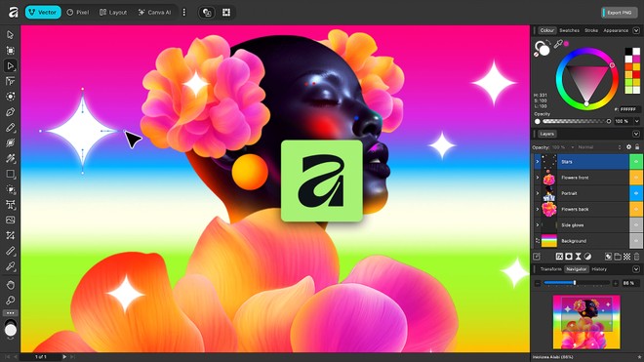
Task: Click the Add Group folder icon
Action: click(618, 257)
